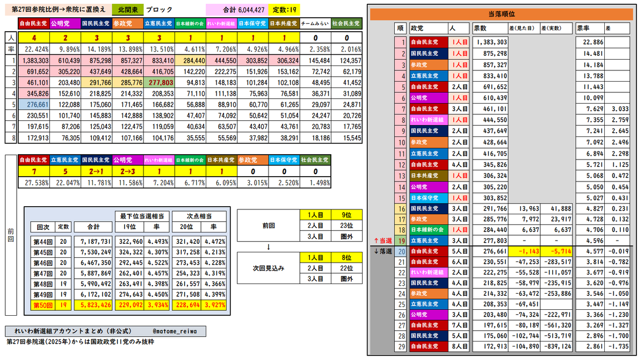
Task: Select the 第44回 row label
Action: point(43,242)
